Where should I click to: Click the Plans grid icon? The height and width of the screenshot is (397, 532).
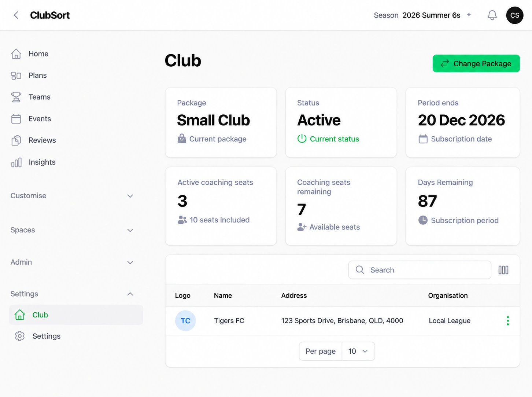pos(16,76)
